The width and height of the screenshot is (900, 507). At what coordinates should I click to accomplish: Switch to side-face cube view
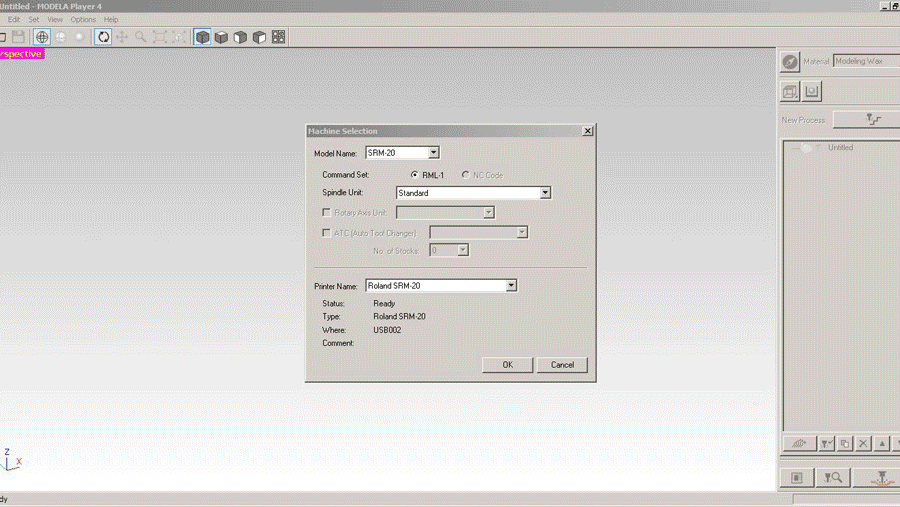pos(259,37)
